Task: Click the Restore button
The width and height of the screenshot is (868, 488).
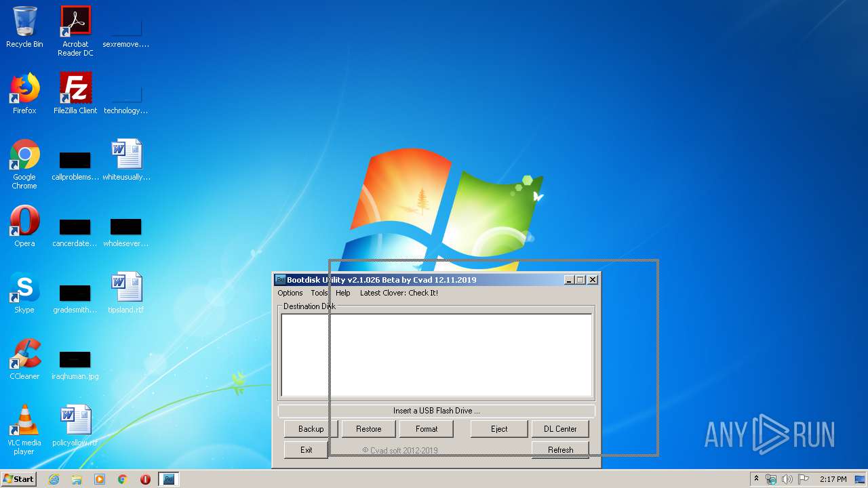Action: coord(368,429)
